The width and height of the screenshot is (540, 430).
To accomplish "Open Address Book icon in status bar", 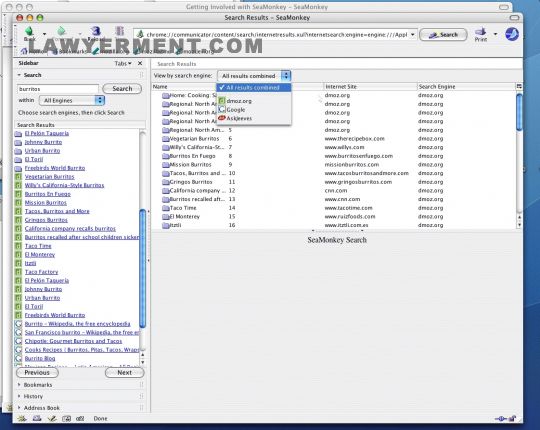I will (66, 419).
